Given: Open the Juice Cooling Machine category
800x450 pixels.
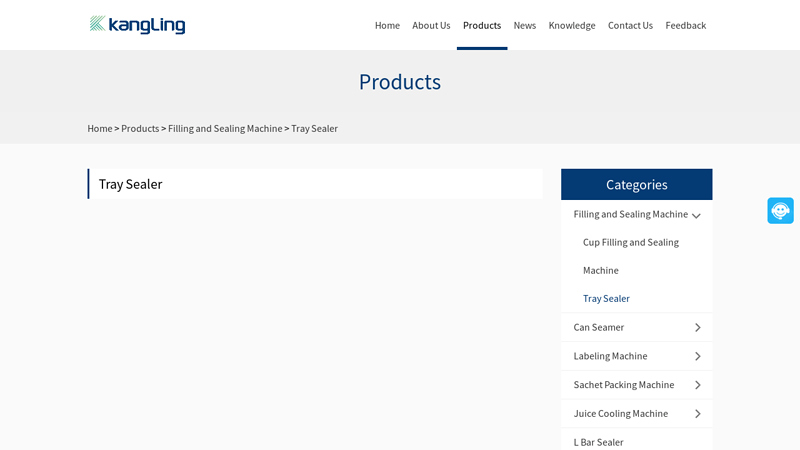Looking at the screenshot, I should pyautogui.click(x=620, y=414).
